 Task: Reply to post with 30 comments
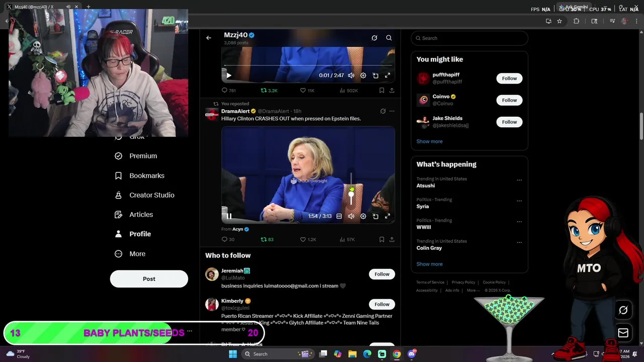pyautogui.click(x=228, y=239)
